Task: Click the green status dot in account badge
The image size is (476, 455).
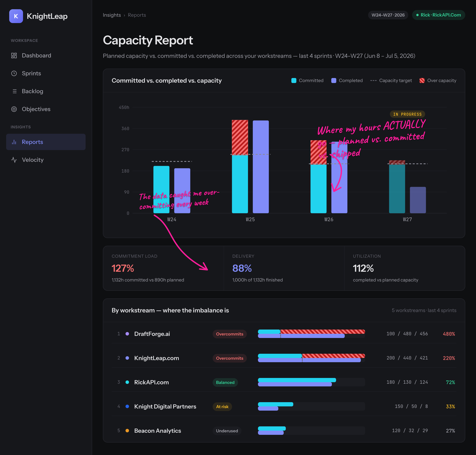Action: click(417, 15)
